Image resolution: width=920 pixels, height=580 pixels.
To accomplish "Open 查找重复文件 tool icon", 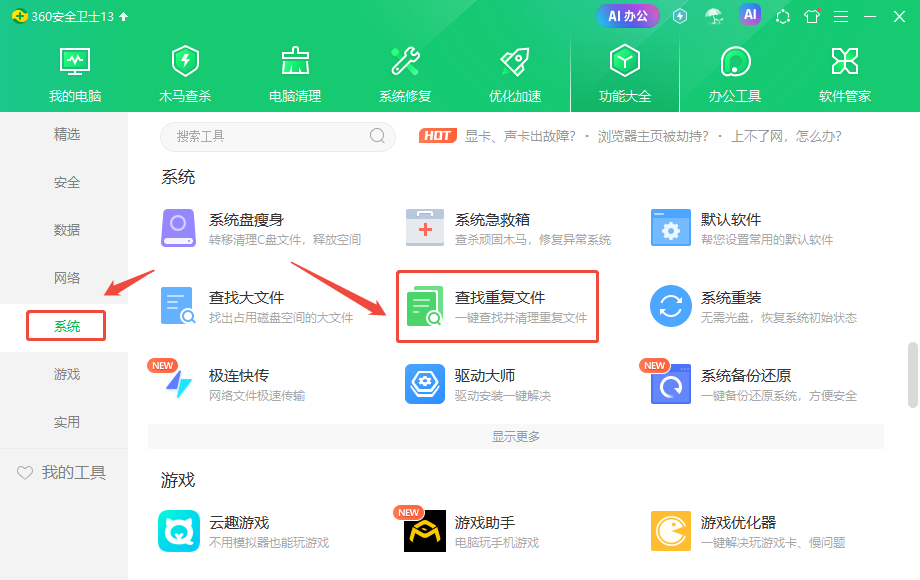I will (425, 306).
